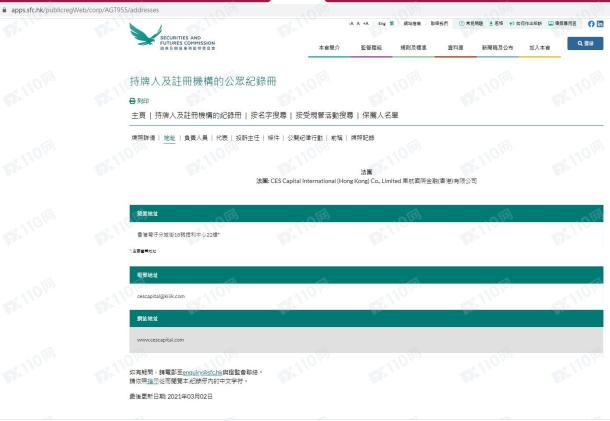610x421 pixels.
Task: Switch to the 公開紀律行動 tab
Action: pos(305,138)
